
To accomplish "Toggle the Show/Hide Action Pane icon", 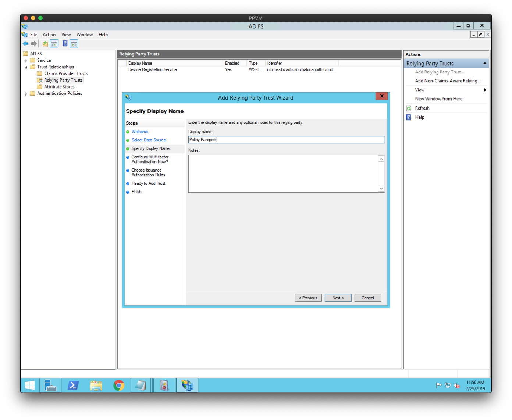I will 74,44.
